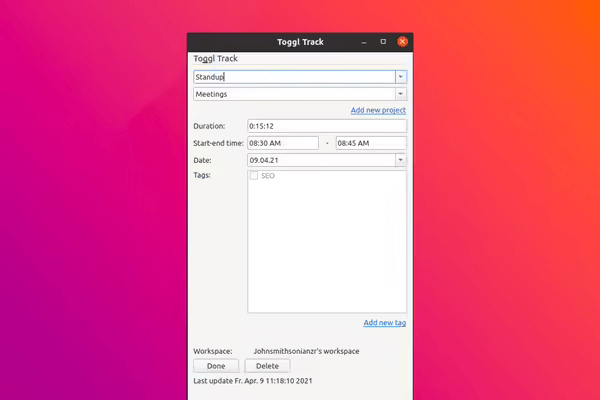Click the SEO tag label
The height and width of the screenshot is (401, 600).
click(x=268, y=176)
